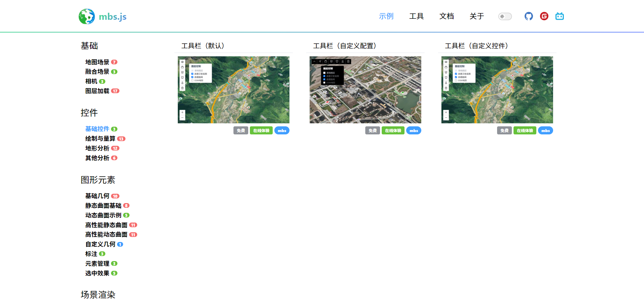Viewport: 644px width, 308px height.
Task: Click mbs tag under 工具栏（默认）
Action: [x=282, y=131]
